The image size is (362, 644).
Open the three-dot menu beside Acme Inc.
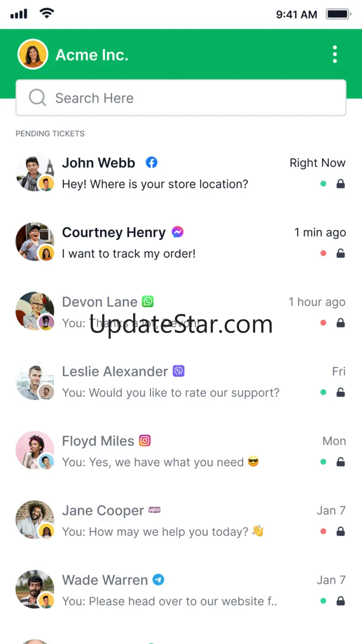coord(335,54)
